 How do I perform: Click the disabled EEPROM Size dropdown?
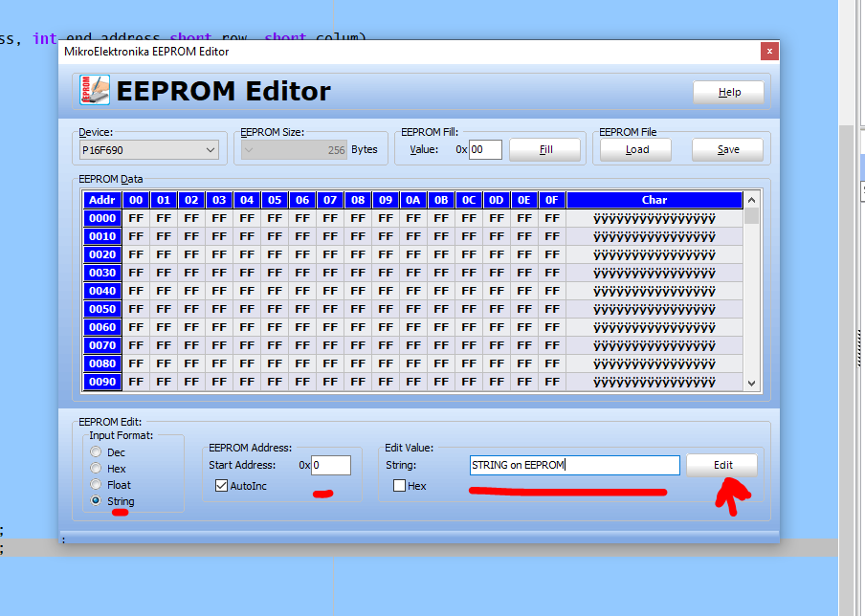click(x=294, y=150)
